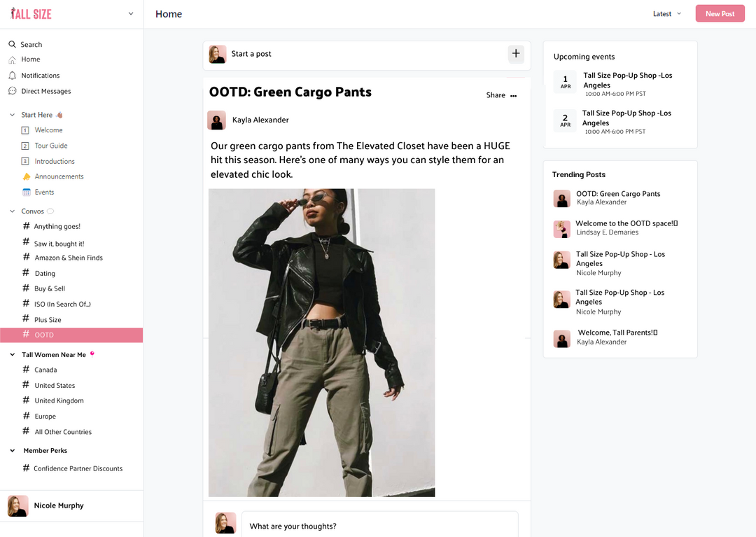Open trending post Welcome, Tall Parents!
756x537 pixels.
point(617,333)
